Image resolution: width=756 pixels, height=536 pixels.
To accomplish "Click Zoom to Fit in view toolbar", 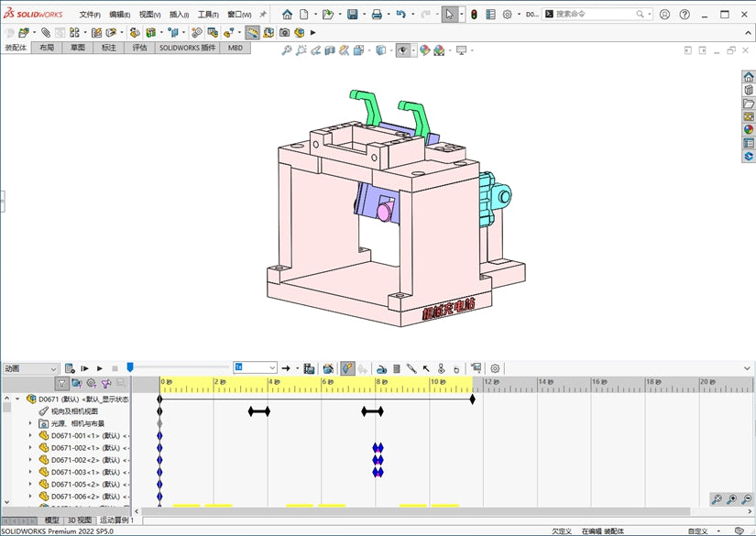I will 287,50.
